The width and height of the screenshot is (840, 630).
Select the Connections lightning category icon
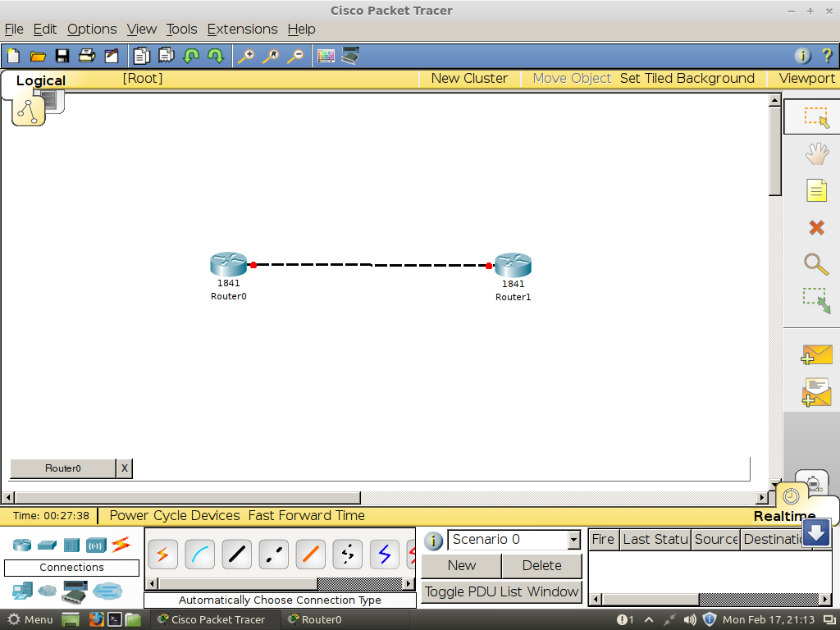pyautogui.click(x=121, y=545)
